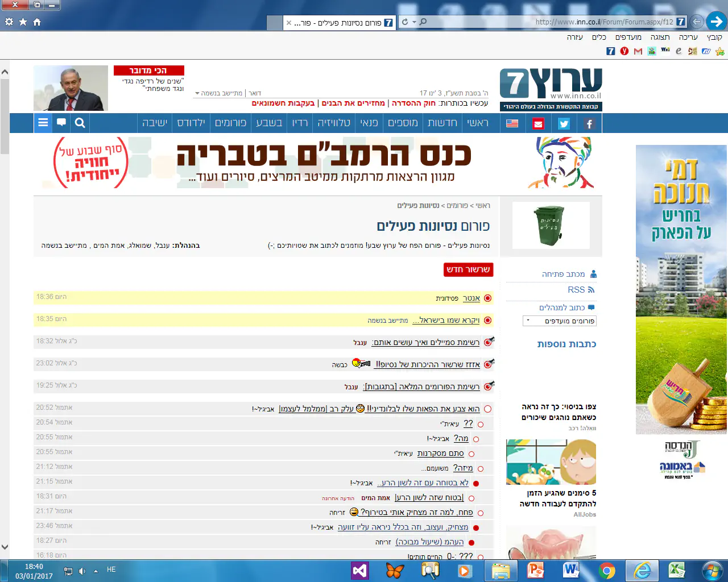Screen dimensions: 728x582
Task: Refresh the page using the reload icon
Action: [405, 22]
